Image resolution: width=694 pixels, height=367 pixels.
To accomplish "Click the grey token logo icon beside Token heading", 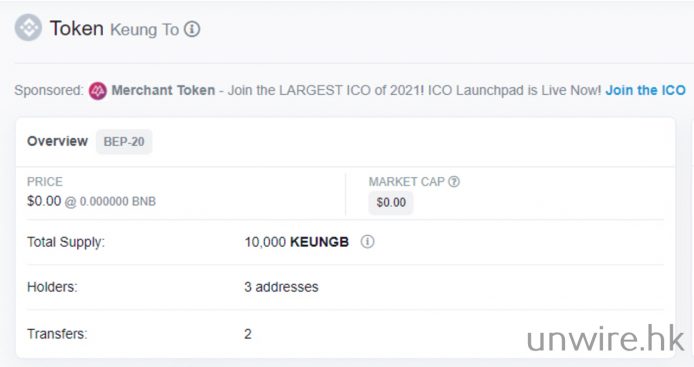I will 28,28.
